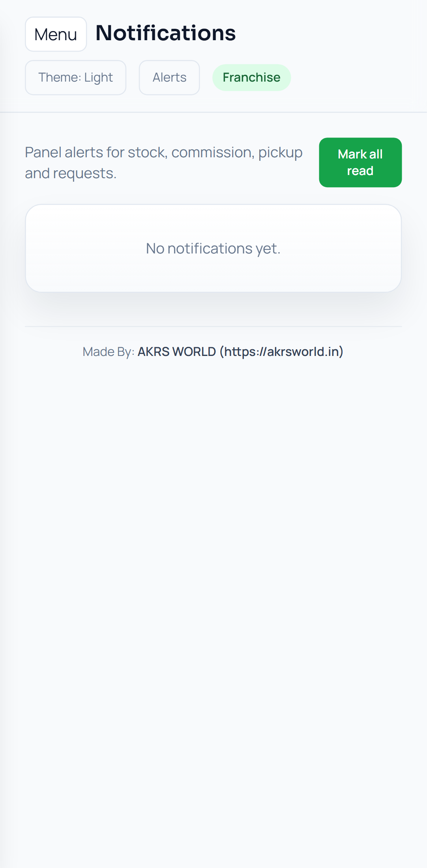Open the Menu button
The image size is (427, 868).
[56, 34]
